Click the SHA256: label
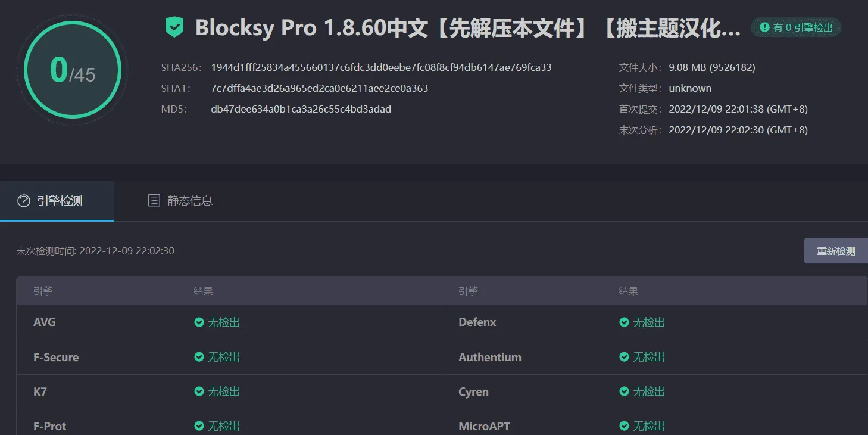 [181, 67]
